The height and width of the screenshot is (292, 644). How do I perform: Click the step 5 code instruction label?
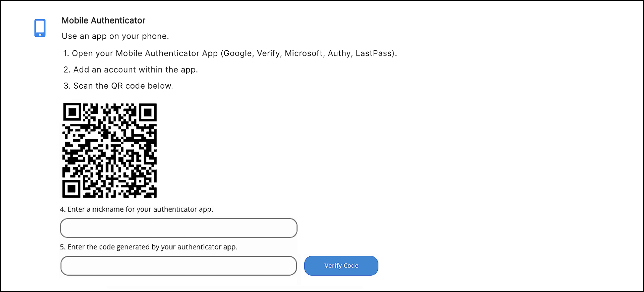click(x=149, y=247)
